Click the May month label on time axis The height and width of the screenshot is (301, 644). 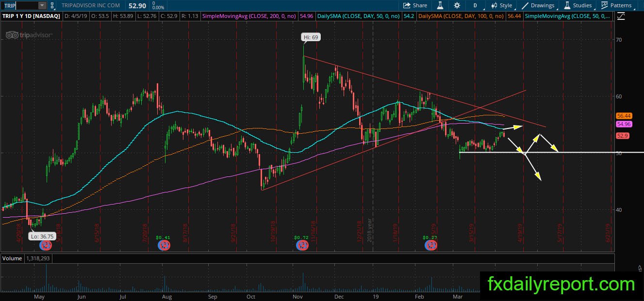[x=40, y=296]
